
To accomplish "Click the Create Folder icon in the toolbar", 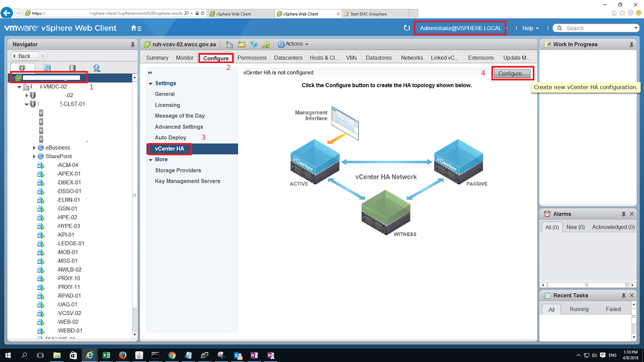I will click(x=241, y=44).
